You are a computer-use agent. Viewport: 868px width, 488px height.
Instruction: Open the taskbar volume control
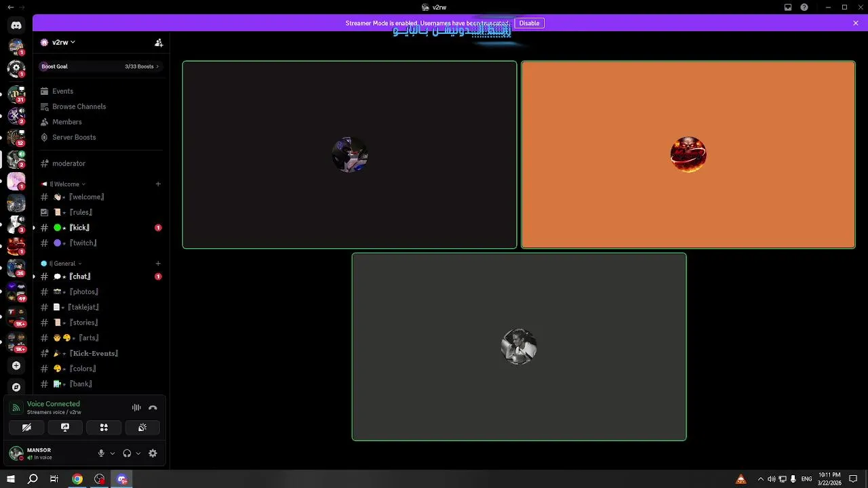pyautogui.click(x=771, y=479)
